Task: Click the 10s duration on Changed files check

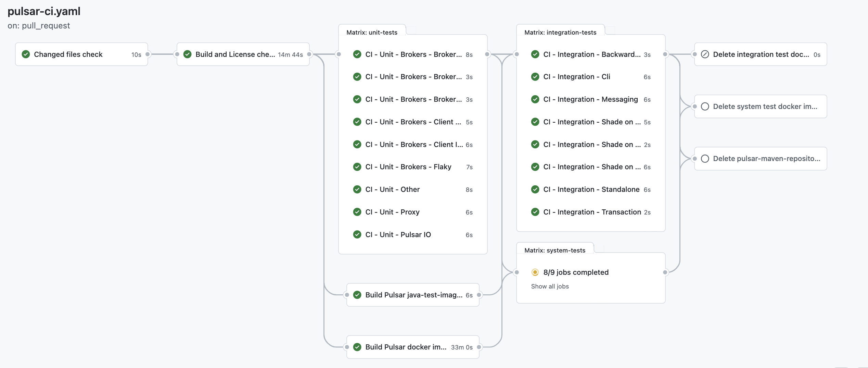Action: [x=136, y=55]
